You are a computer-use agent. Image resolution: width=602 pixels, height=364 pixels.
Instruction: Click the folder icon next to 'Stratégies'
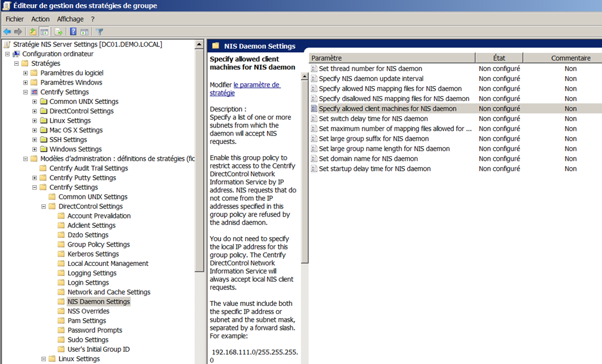tap(25, 63)
